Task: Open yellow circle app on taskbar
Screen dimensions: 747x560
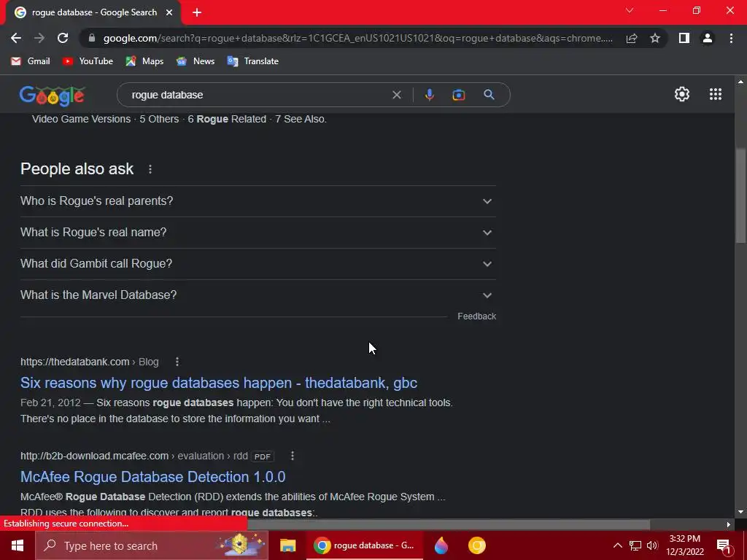Action: pyautogui.click(x=476, y=545)
